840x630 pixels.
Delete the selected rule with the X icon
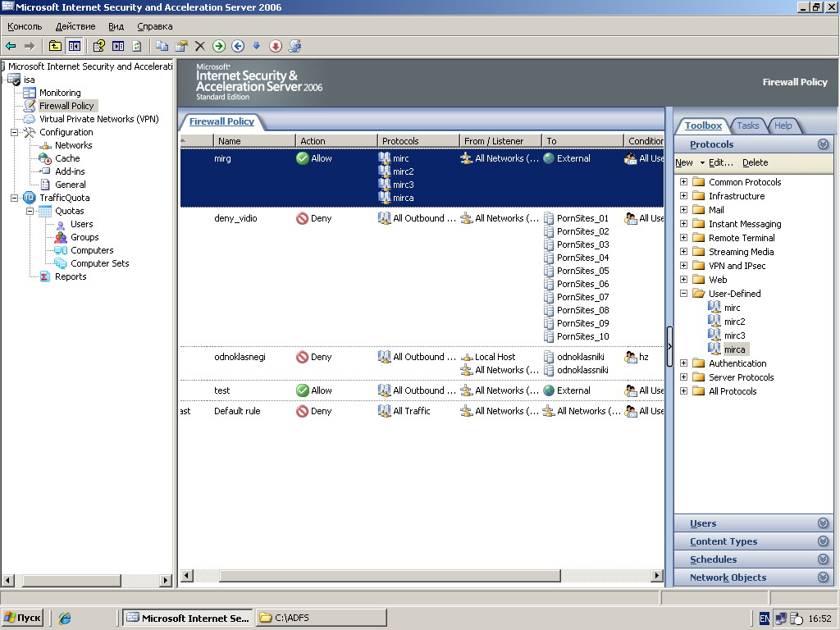click(200, 46)
